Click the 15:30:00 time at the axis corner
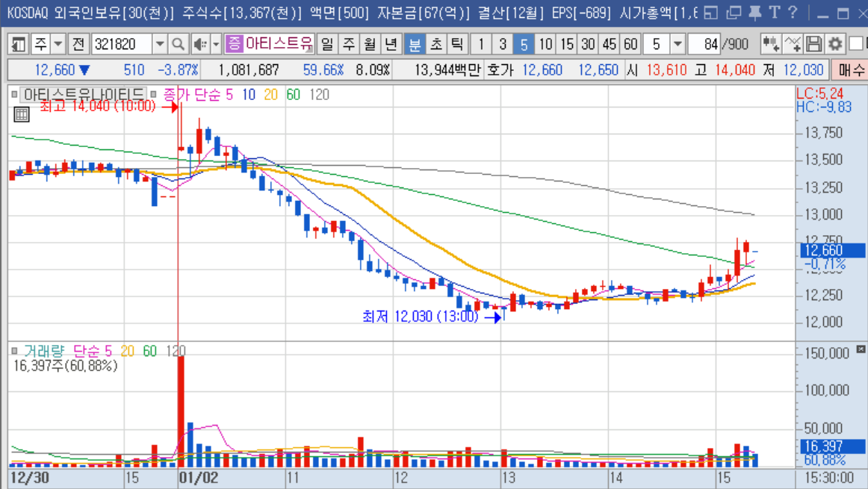Screen dimensions: 868x489 pos(828,478)
